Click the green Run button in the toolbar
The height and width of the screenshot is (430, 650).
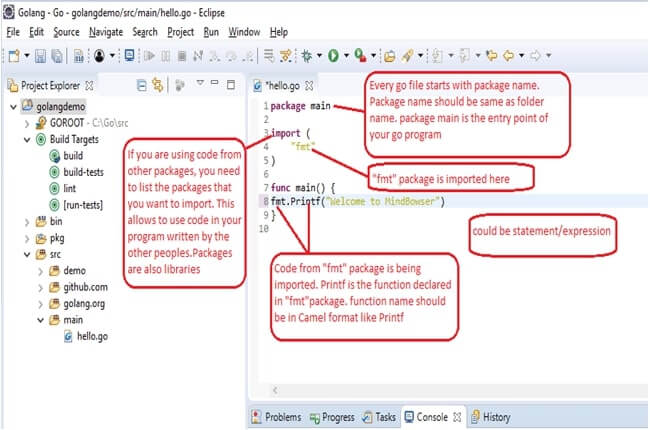(331, 56)
